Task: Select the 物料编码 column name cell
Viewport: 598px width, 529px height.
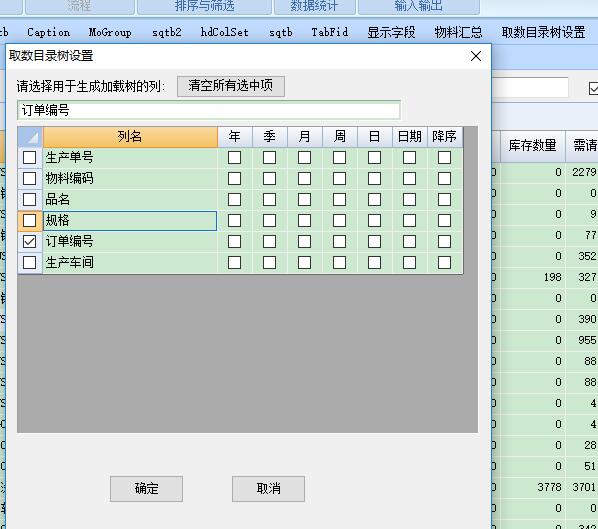Action: (130, 178)
